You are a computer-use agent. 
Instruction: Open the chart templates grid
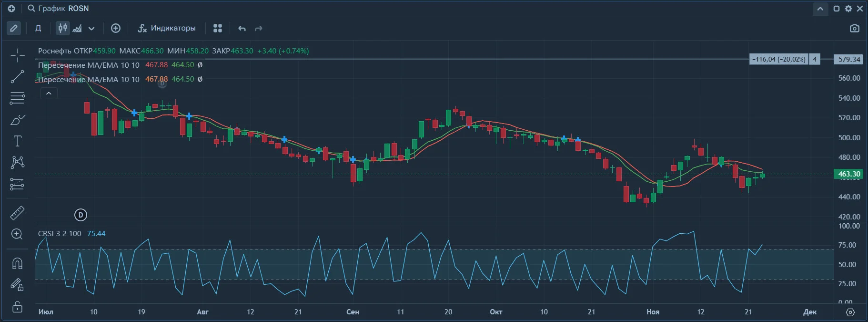[218, 29]
